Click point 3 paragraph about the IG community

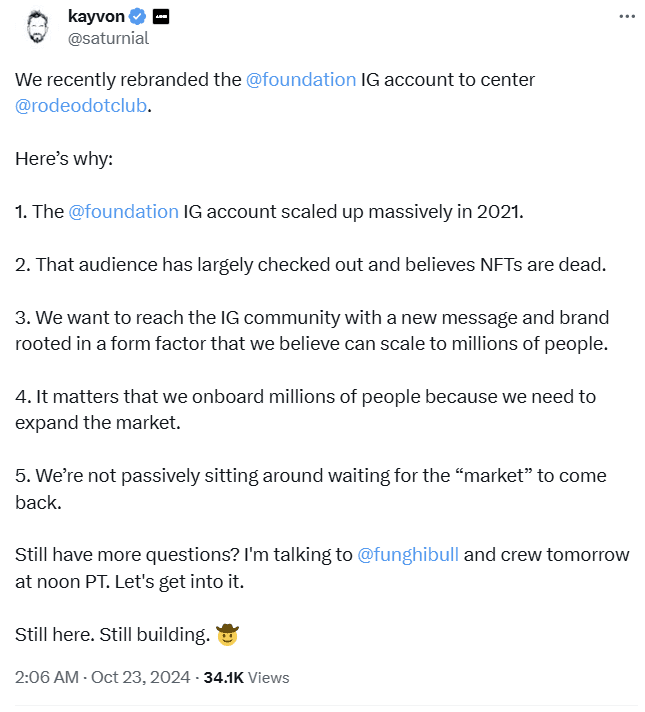tap(312, 331)
